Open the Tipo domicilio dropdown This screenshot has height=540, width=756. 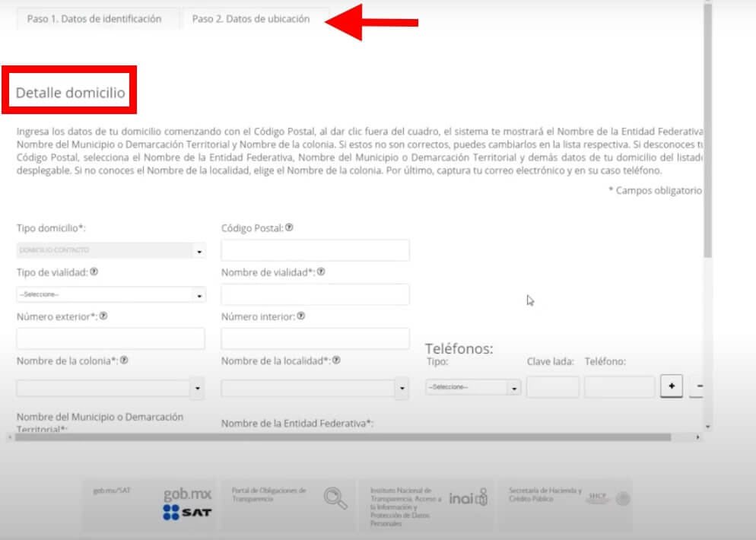tap(199, 251)
